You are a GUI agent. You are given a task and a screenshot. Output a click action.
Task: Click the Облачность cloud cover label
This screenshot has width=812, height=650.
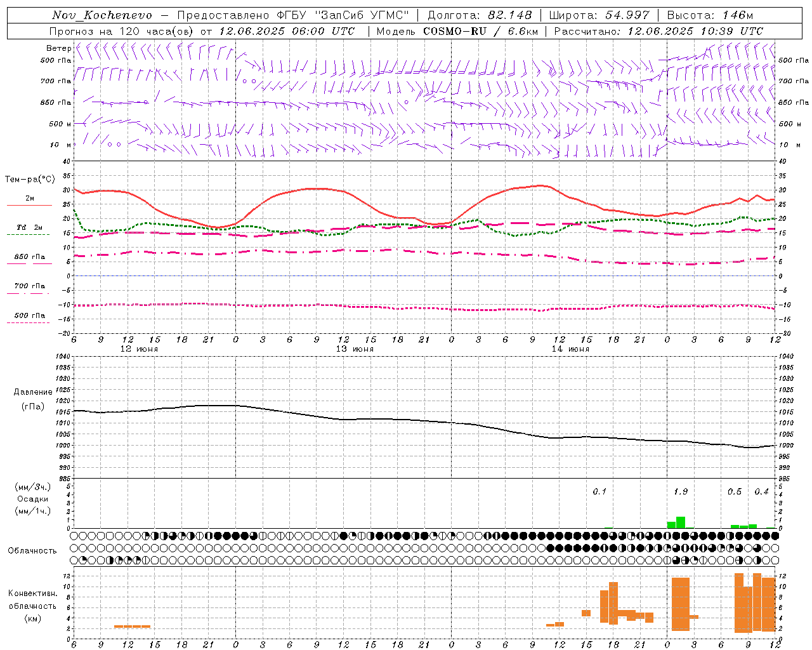[32, 551]
